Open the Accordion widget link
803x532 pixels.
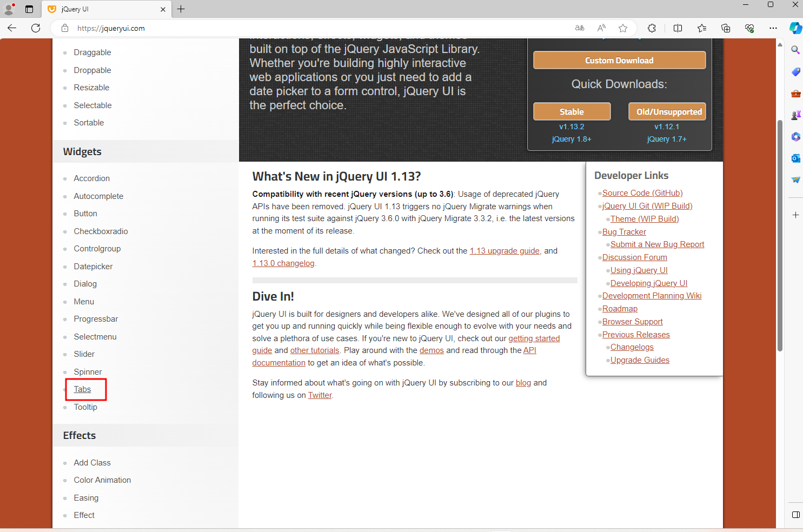click(x=91, y=178)
